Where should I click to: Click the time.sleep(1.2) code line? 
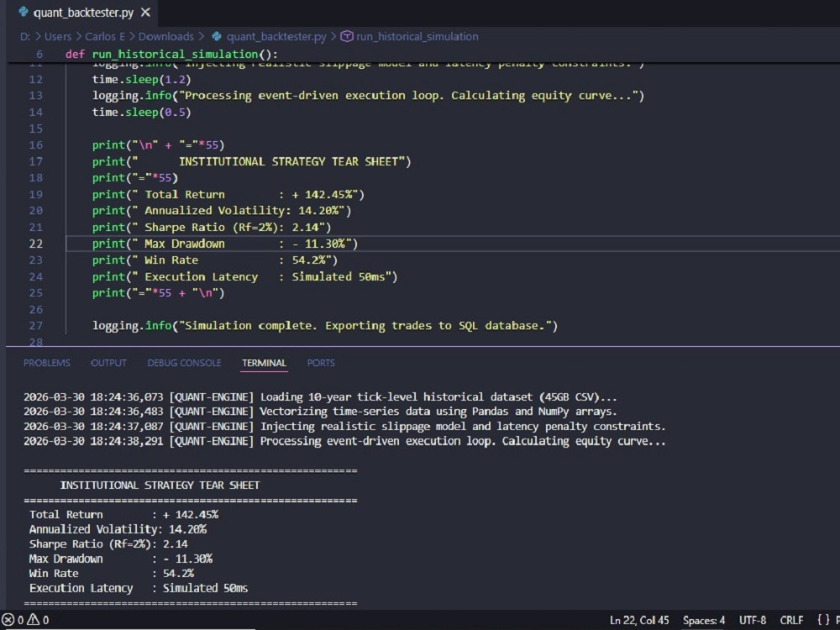[141, 79]
